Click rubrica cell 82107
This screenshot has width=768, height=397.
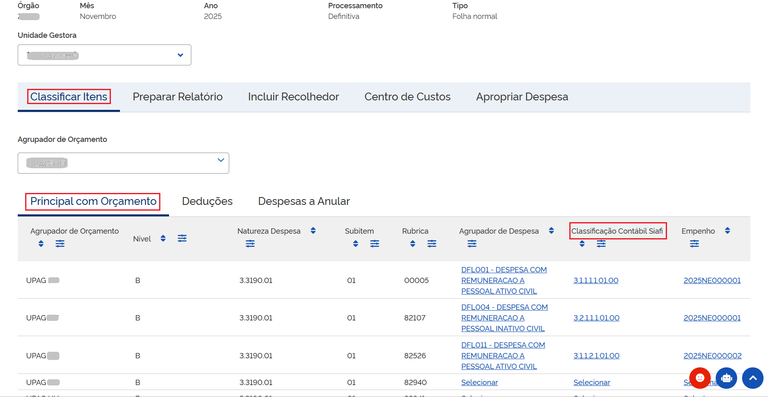click(x=415, y=318)
